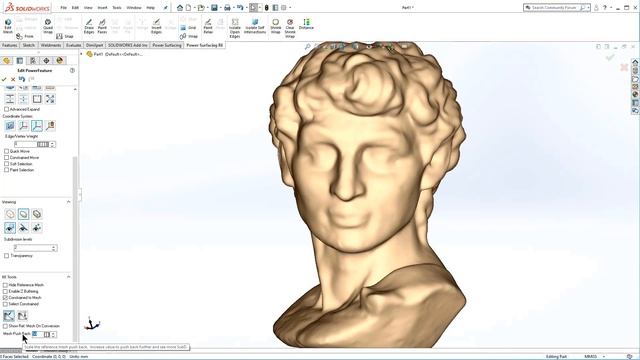This screenshot has height=360, width=640.
Task: Select the middle Viewing display mode icon
Action: pyautogui.click(x=23, y=214)
